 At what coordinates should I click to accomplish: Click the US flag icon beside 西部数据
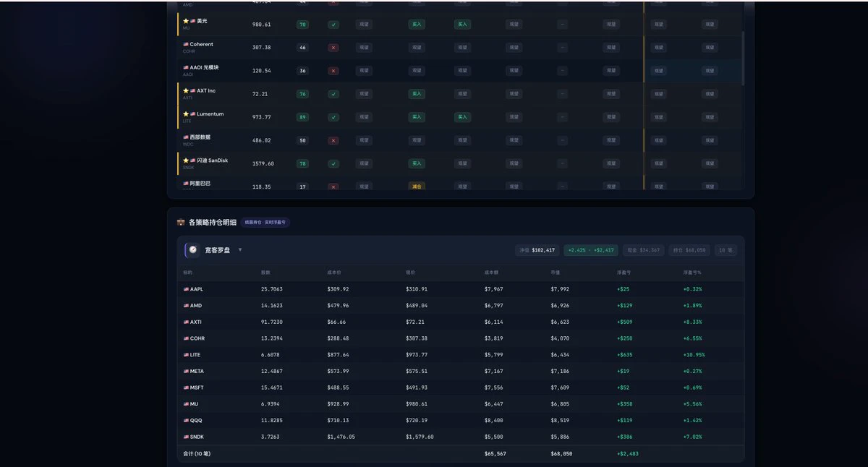pyautogui.click(x=186, y=137)
